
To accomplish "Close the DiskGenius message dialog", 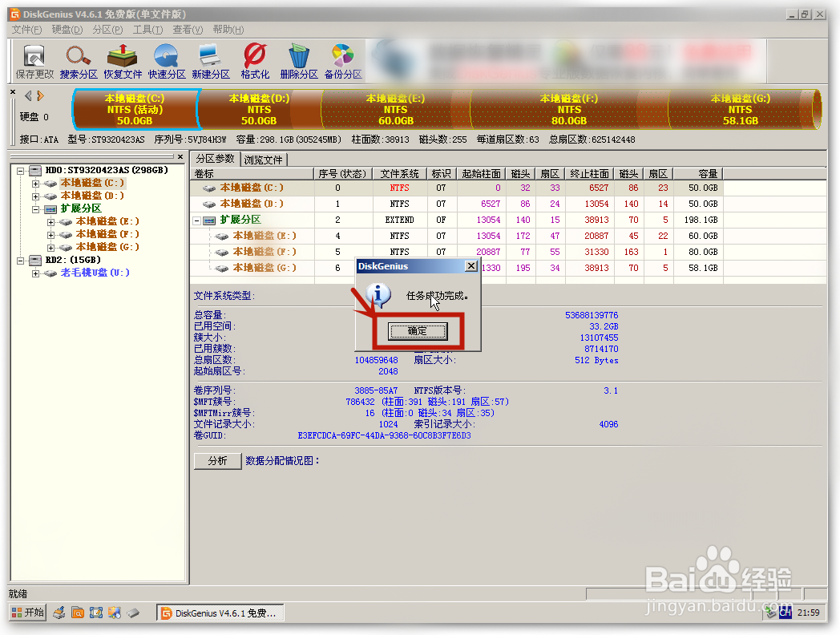I will (470, 266).
